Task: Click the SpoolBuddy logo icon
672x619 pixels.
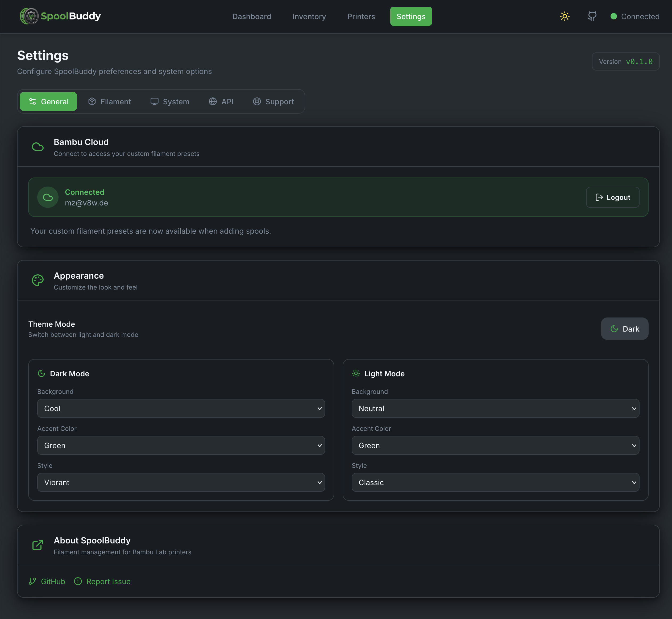Action: [x=30, y=16]
